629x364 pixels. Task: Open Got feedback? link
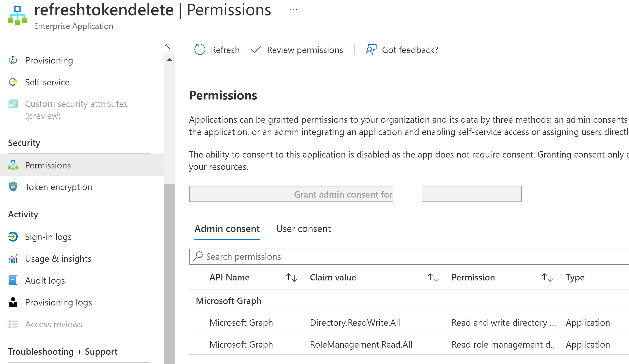tap(410, 50)
